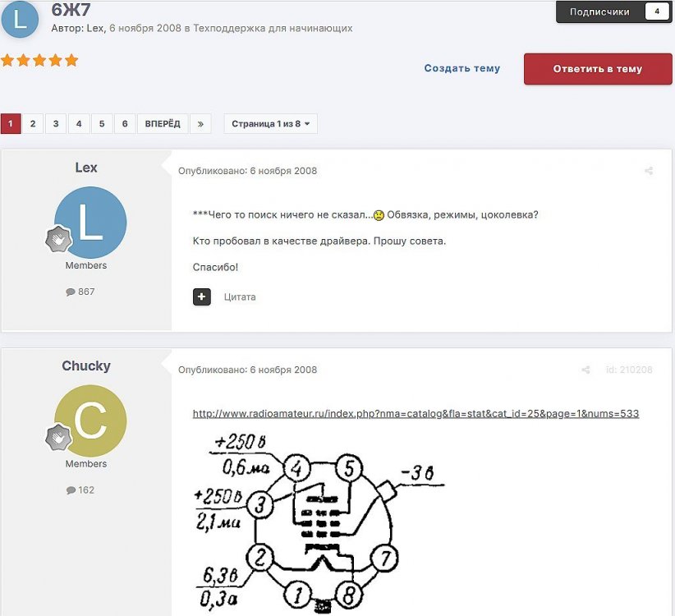Click the plus multi-quote button
The height and width of the screenshot is (616, 675).
(x=202, y=297)
